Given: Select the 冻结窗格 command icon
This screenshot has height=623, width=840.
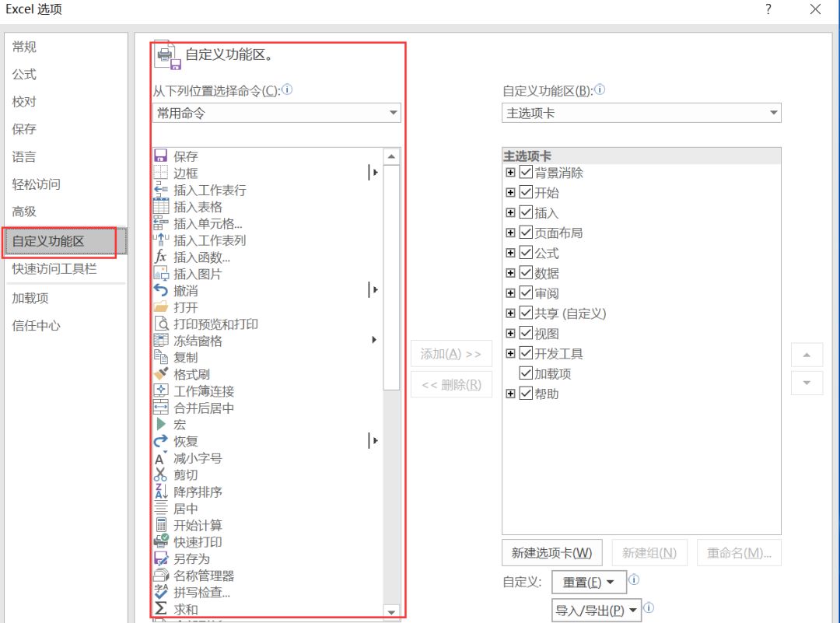Looking at the screenshot, I should coord(161,340).
